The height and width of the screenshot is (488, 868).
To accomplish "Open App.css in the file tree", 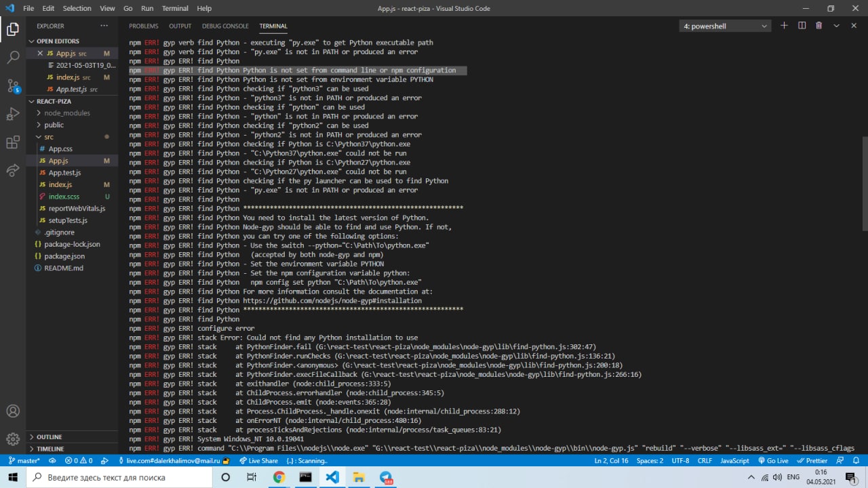I will (x=72, y=149).
